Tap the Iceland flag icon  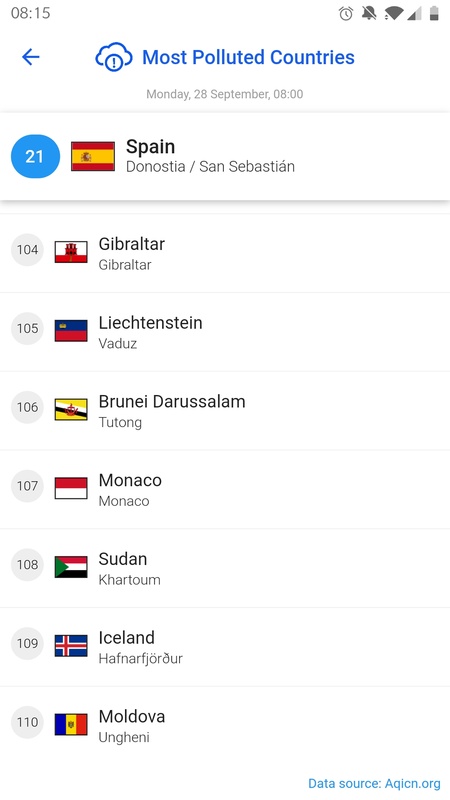[71, 645]
